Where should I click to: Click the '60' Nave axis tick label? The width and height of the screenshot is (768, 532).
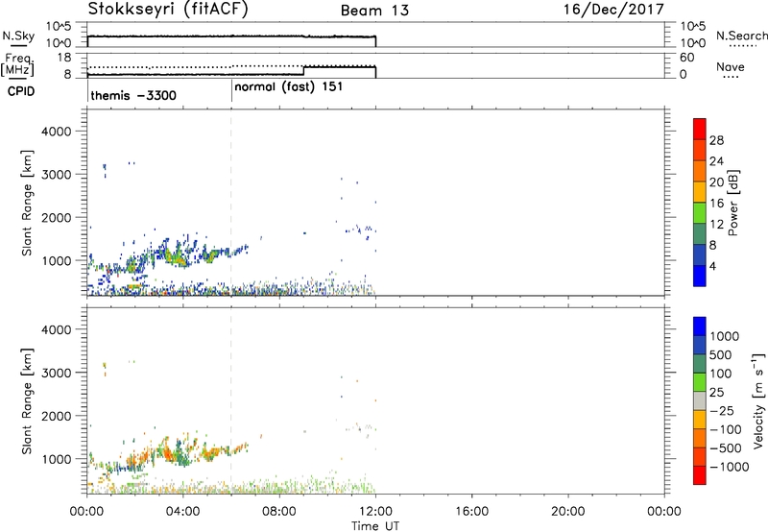tap(686, 58)
